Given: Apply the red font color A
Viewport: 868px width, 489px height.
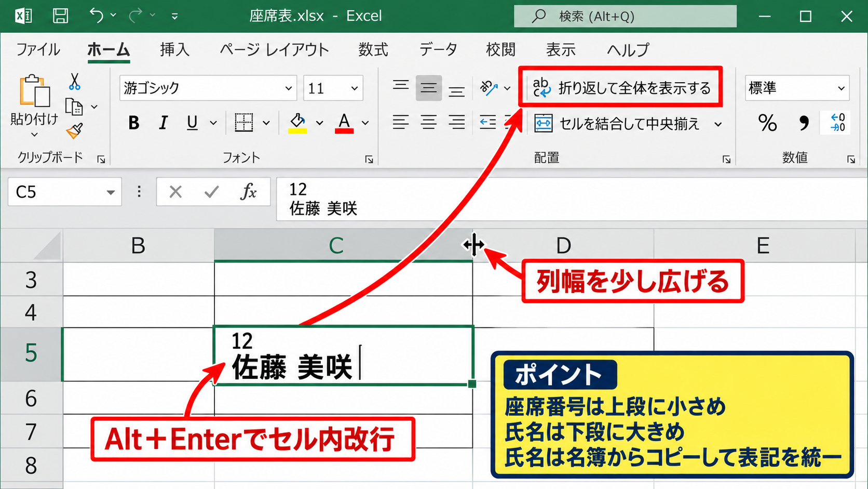Looking at the screenshot, I should [x=344, y=123].
